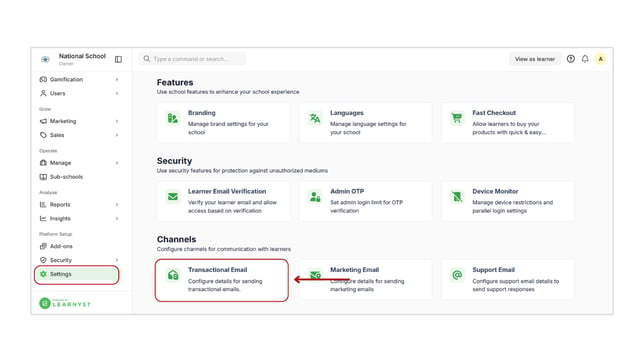Click 'Set admin login limit' description
This screenshot has height=362, width=644.
coord(366,207)
